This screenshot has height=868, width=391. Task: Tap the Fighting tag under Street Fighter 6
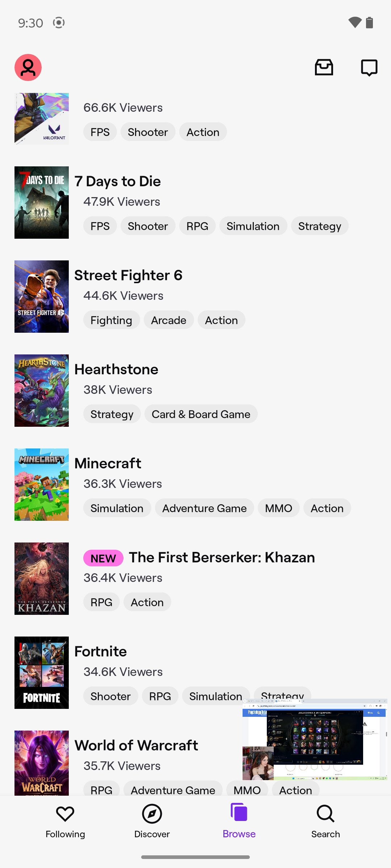pyautogui.click(x=111, y=320)
